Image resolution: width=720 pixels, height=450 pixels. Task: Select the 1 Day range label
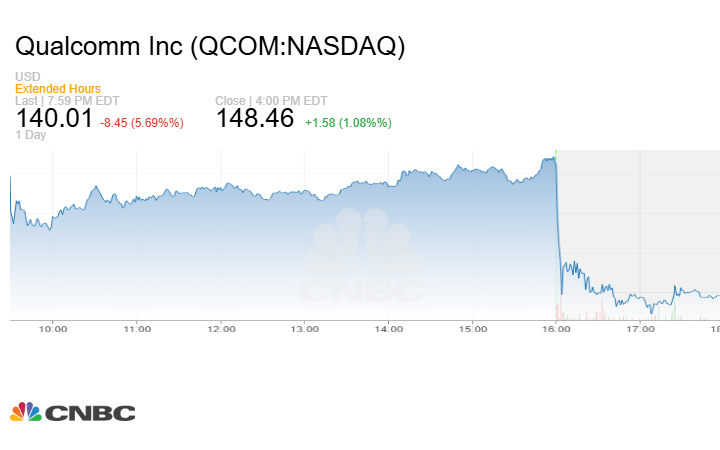click(x=33, y=135)
